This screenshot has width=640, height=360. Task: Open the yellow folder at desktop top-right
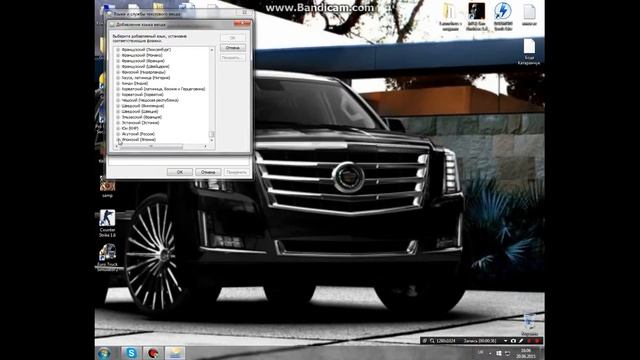(x=449, y=16)
